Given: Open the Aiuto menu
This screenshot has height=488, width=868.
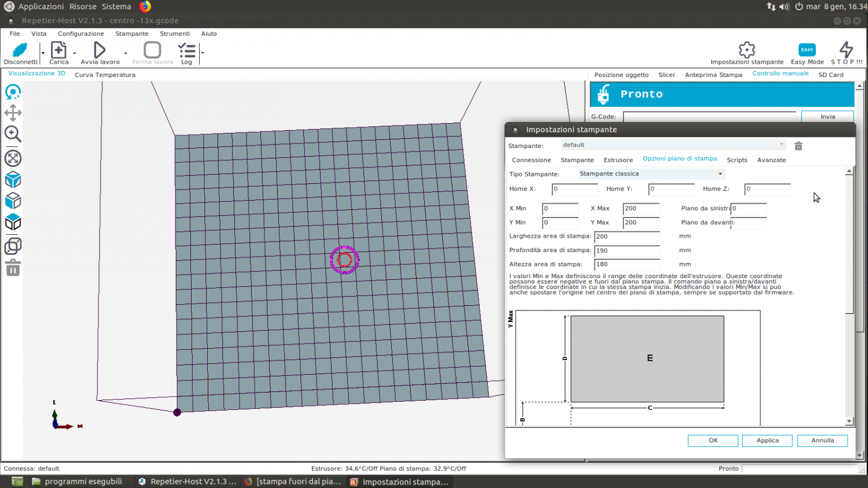Looking at the screenshot, I should point(209,34).
